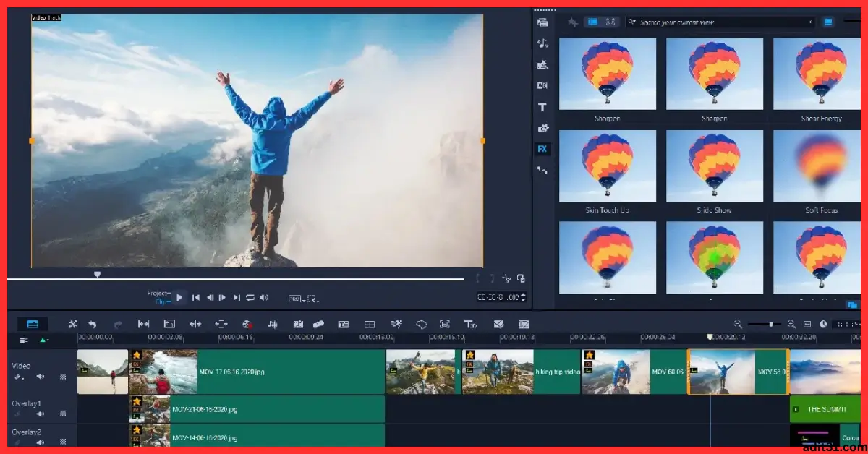This screenshot has height=454, width=868.
Task: Click the preview timecode stepper arrows
Action: pyautogui.click(x=523, y=297)
